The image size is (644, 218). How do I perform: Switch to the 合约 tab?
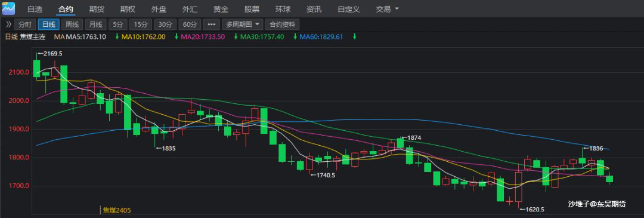coord(66,9)
